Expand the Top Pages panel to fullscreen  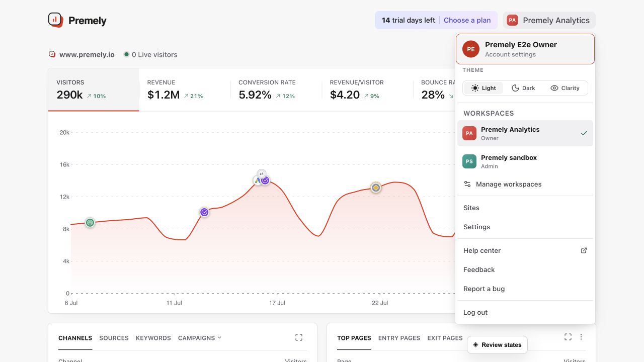click(x=568, y=337)
